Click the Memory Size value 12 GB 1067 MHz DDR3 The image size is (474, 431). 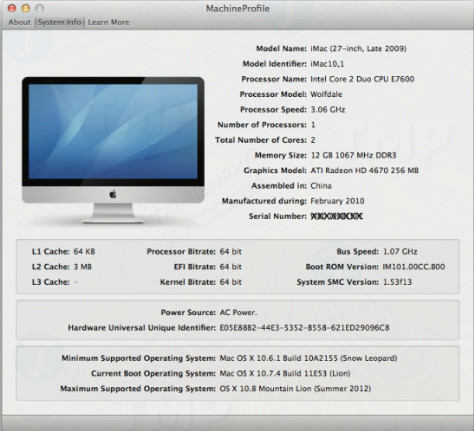coord(353,155)
